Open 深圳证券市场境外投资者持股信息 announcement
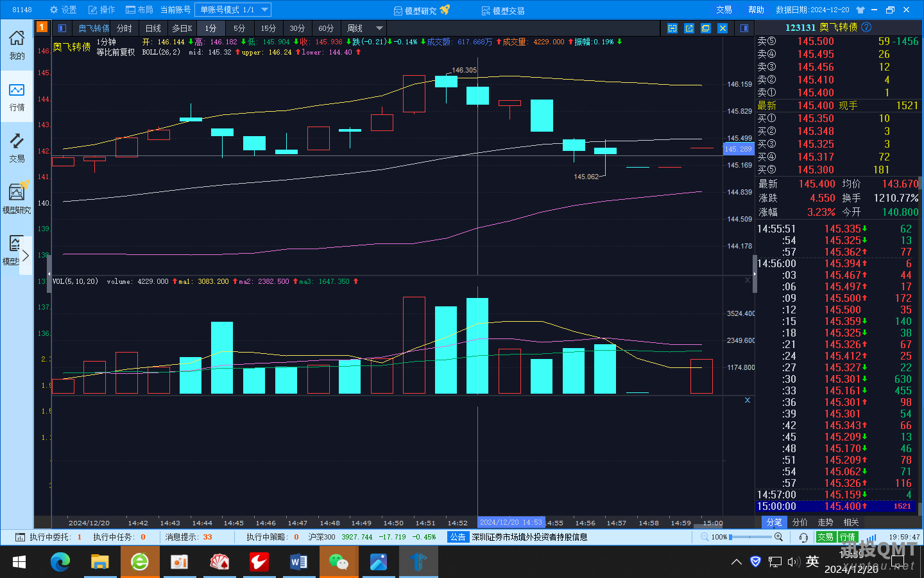This screenshot has height=578, width=924. click(529, 537)
